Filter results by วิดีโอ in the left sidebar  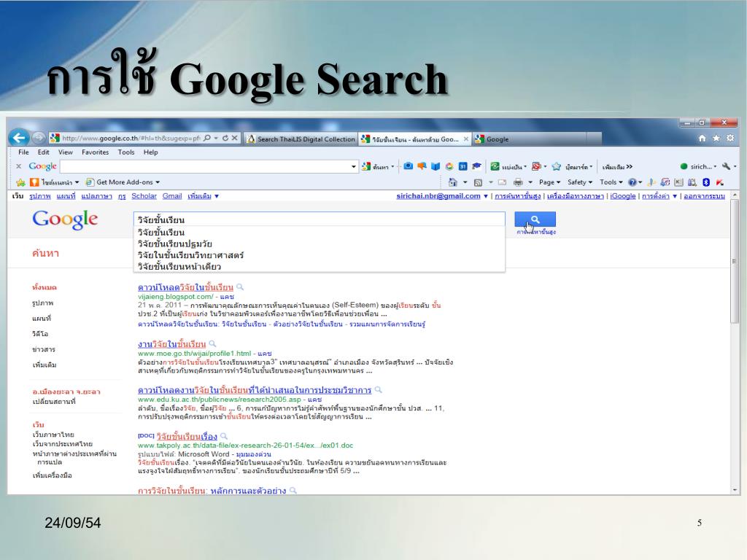click(x=40, y=334)
